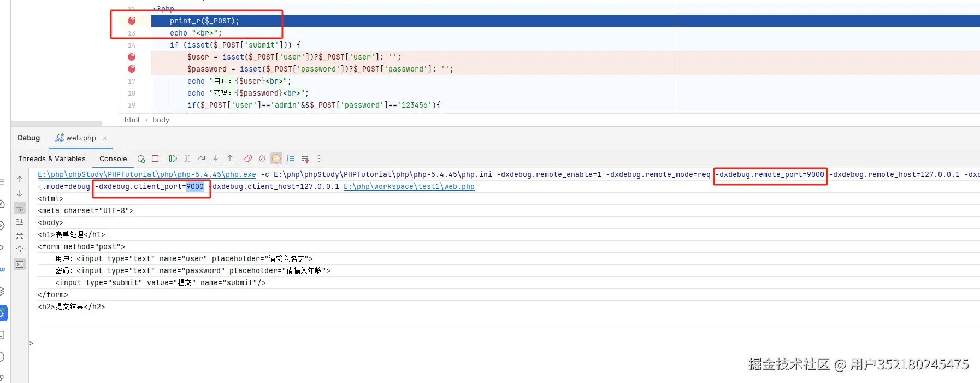Click the body breadcrumb
Image resolution: width=980 pixels, height=383 pixels.
[x=161, y=120]
